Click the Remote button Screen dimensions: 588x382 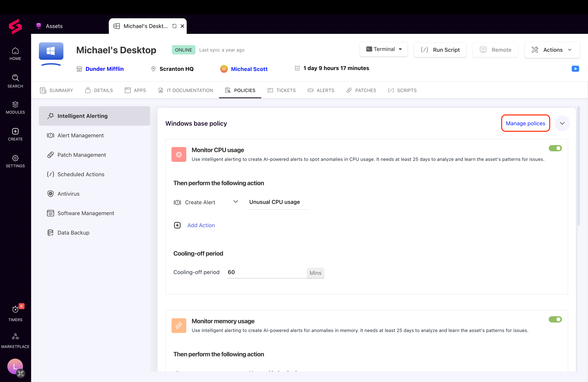(x=495, y=50)
